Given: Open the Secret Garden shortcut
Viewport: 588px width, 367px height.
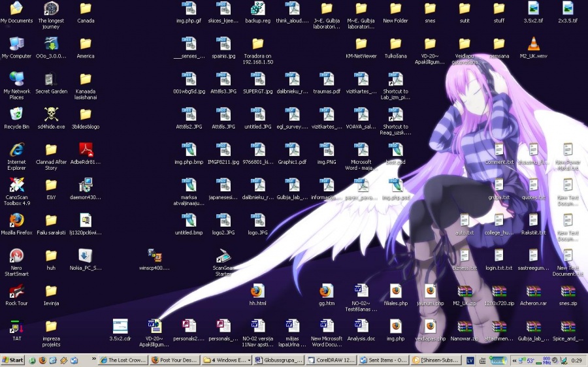Looking at the screenshot, I should (x=51, y=83).
